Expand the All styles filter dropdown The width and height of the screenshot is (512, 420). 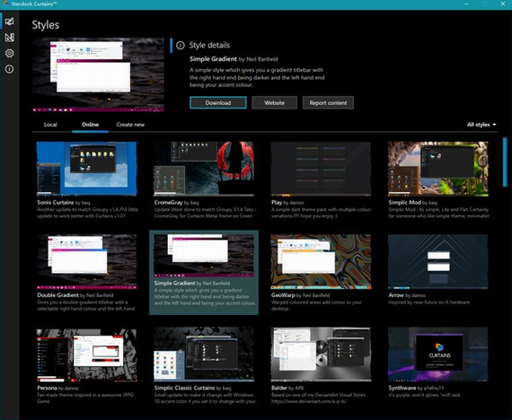[x=481, y=125]
